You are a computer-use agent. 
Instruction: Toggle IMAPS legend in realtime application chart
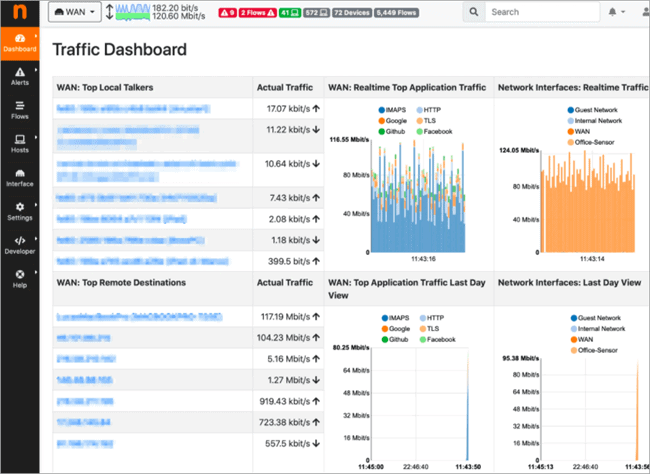point(392,110)
